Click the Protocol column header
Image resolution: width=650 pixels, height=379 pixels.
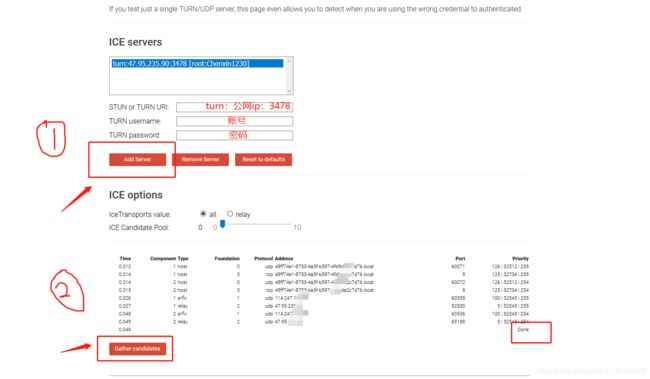263,258
